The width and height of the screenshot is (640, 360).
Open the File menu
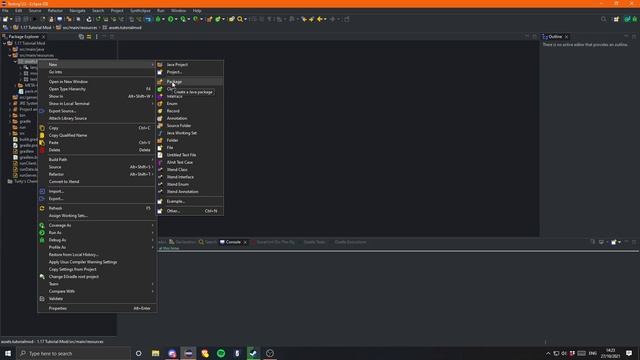coord(5,11)
